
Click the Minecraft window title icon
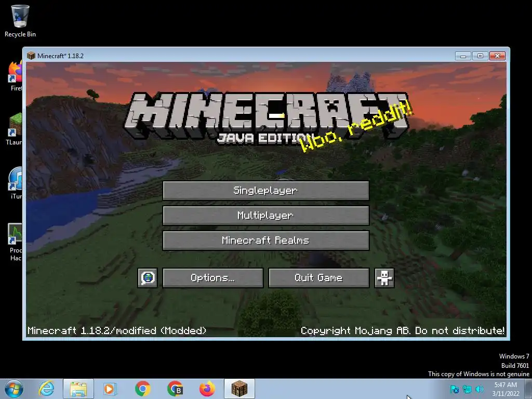coord(31,56)
